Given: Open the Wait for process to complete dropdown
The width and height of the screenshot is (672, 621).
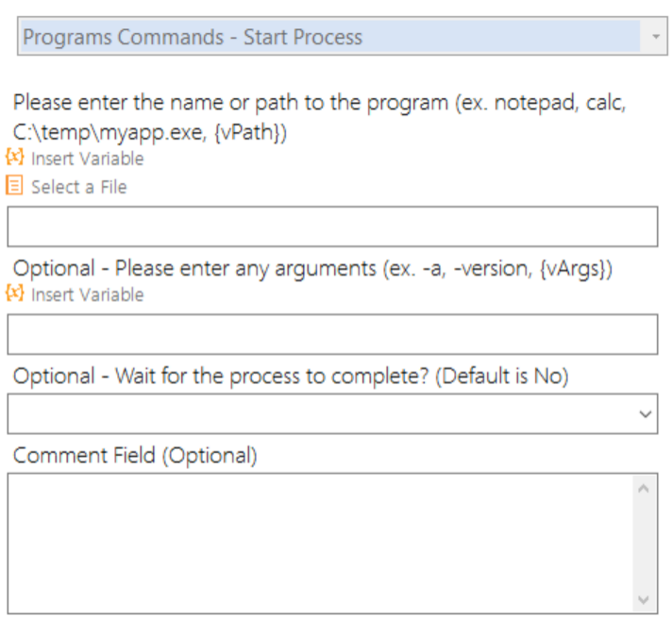Looking at the screenshot, I should tap(332, 413).
